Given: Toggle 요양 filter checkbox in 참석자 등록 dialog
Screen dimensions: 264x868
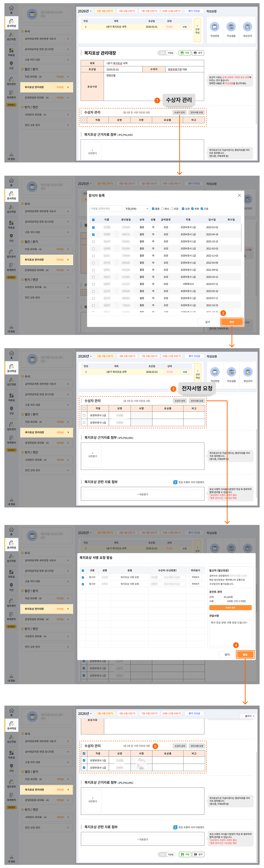Looking at the screenshot, I should (x=183, y=208).
